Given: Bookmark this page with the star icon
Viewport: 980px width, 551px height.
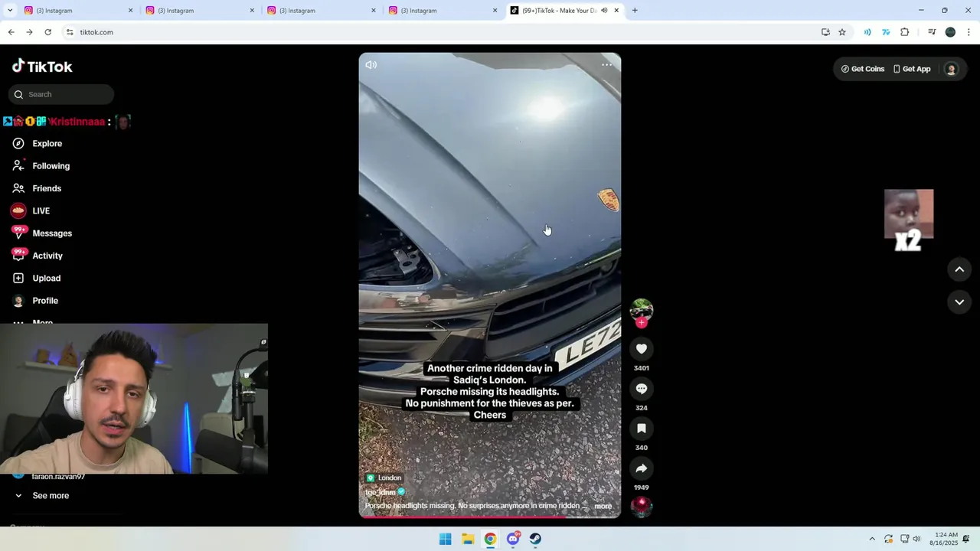Looking at the screenshot, I should click(842, 32).
